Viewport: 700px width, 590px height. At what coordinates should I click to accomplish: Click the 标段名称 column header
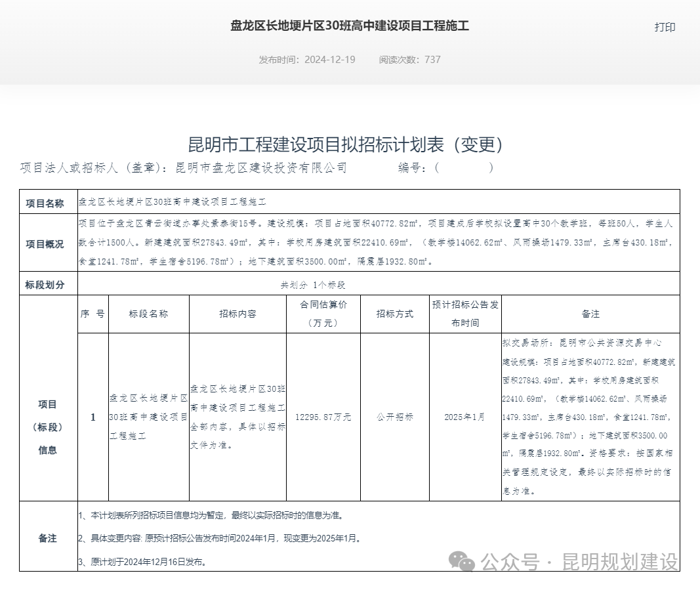click(x=148, y=314)
